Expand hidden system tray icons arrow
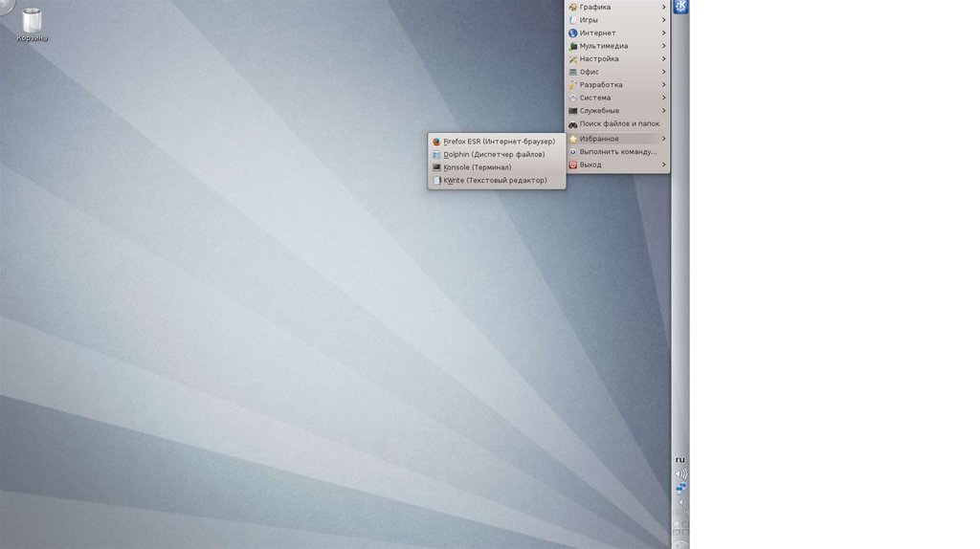The height and width of the screenshot is (549, 980). [x=680, y=501]
